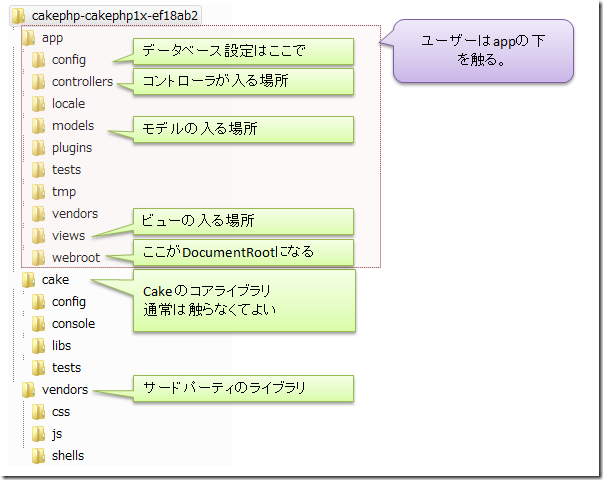Select the tests folder under cake
This screenshot has width=603, height=480.
pos(56,368)
